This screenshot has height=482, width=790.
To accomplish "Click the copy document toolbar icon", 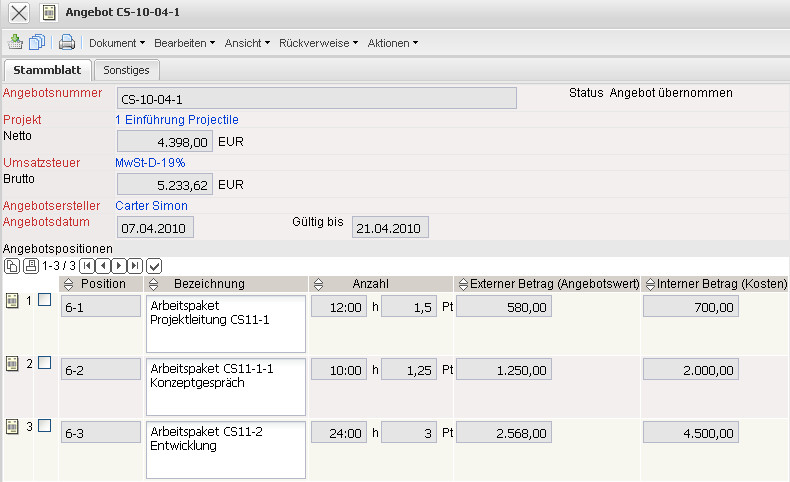I will point(37,42).
